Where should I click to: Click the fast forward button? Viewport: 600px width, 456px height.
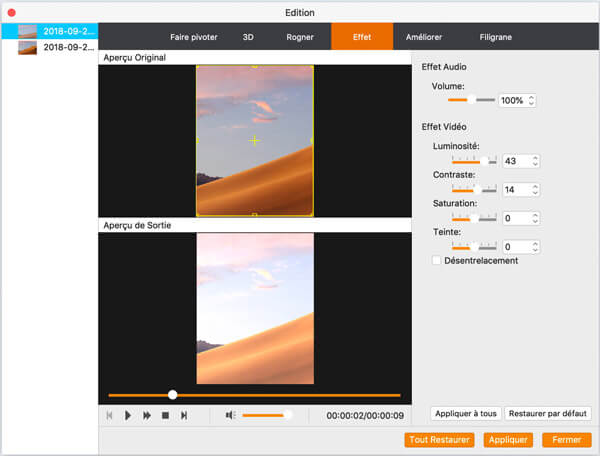click(147, 415)
